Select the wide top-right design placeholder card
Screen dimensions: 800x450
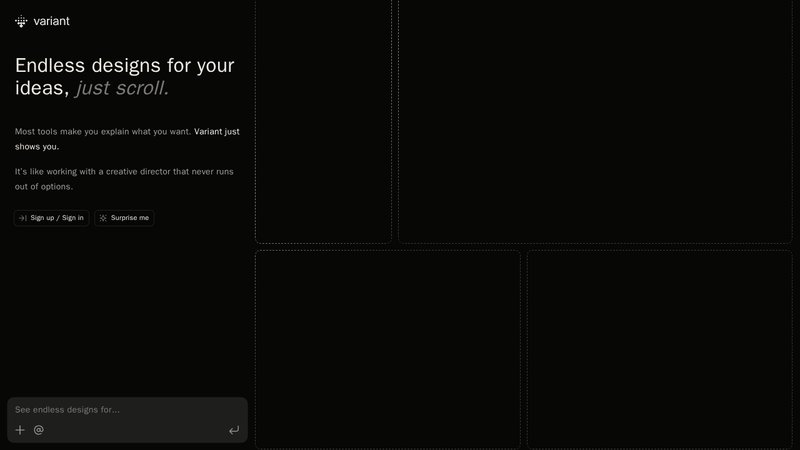click(x=598, y=120)
